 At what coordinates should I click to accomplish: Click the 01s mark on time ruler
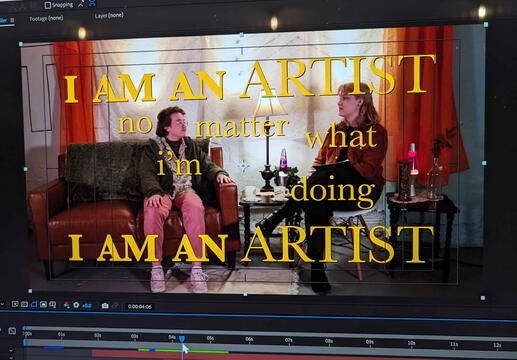[61, 334]
